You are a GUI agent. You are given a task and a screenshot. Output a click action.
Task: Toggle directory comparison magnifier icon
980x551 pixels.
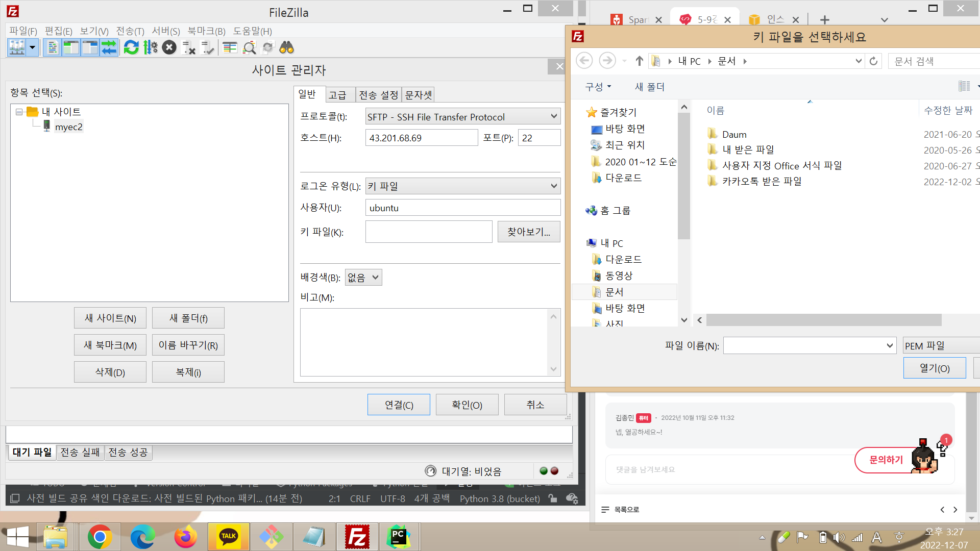(x=249, y=48)
